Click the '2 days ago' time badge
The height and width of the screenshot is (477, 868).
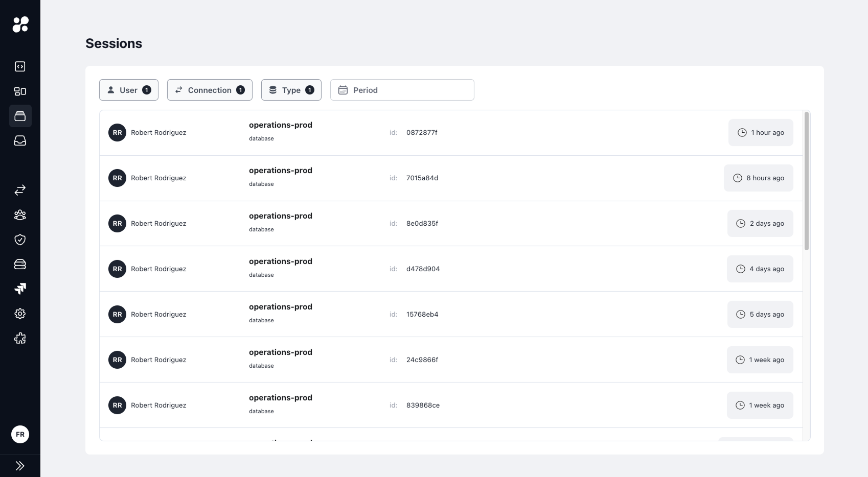[x=760, y=224]
